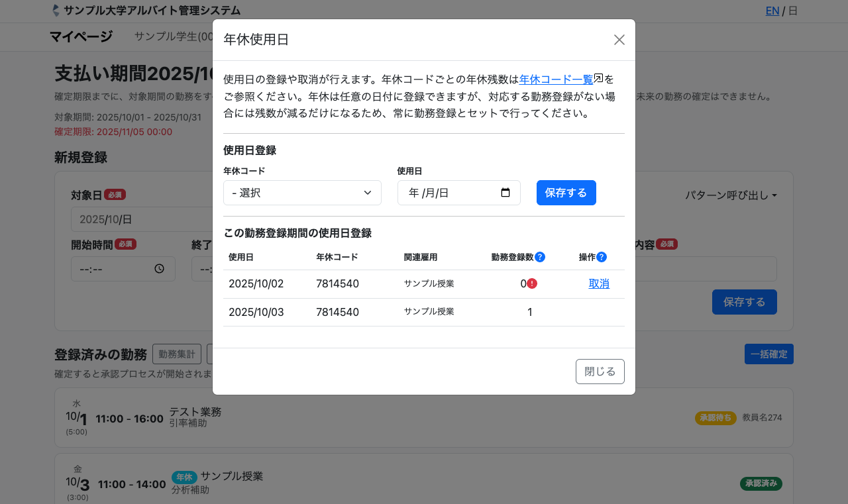Open the 年休コード一覧 link
This screenshot has width=848, height=504.
click(x=555, y=79)
